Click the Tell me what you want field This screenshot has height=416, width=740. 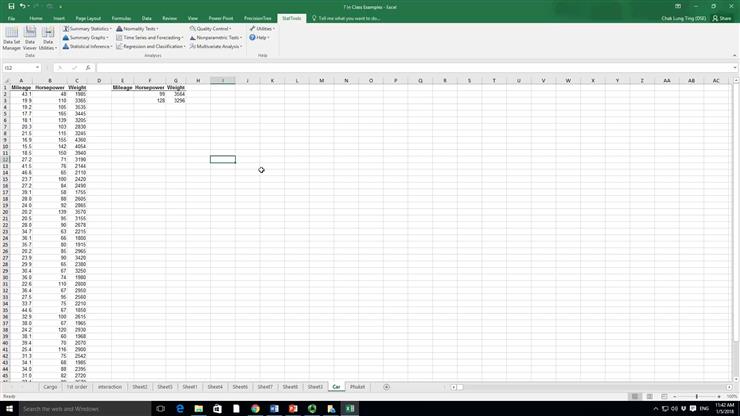click(x=348, y=18)
